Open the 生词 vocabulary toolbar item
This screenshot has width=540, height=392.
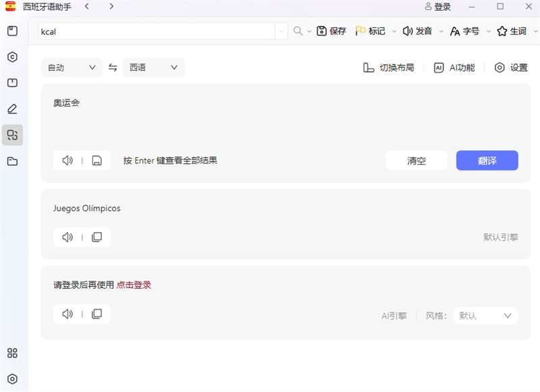[x=512, y=31]
